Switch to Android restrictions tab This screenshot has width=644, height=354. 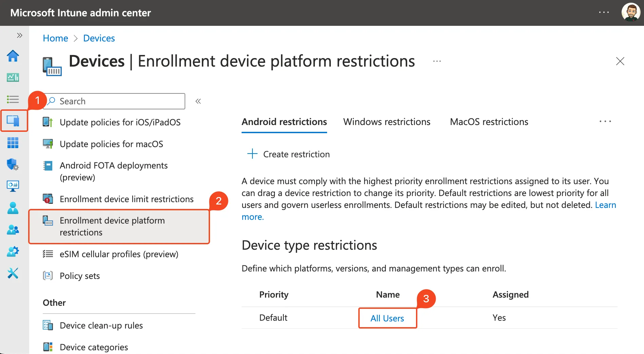[284, 122]
